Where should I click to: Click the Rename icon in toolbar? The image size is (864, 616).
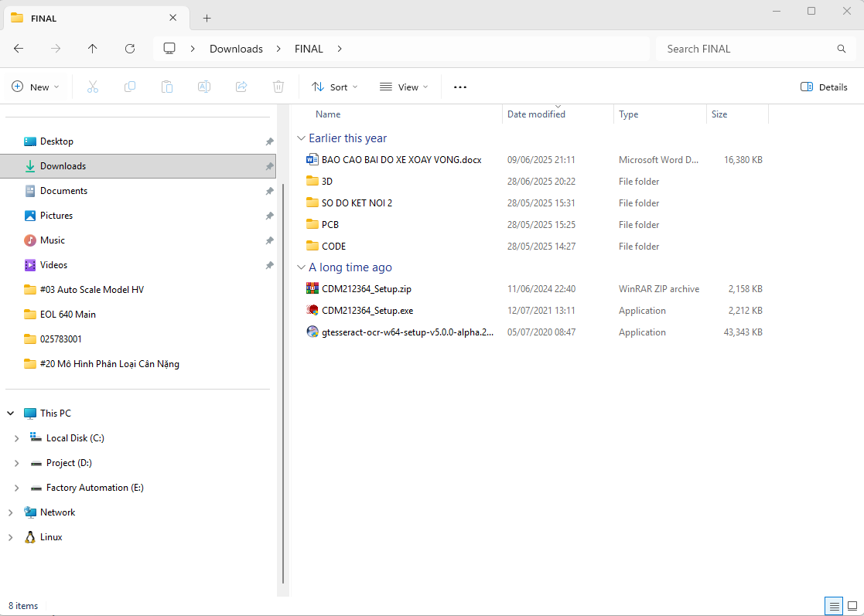point(204,87)
